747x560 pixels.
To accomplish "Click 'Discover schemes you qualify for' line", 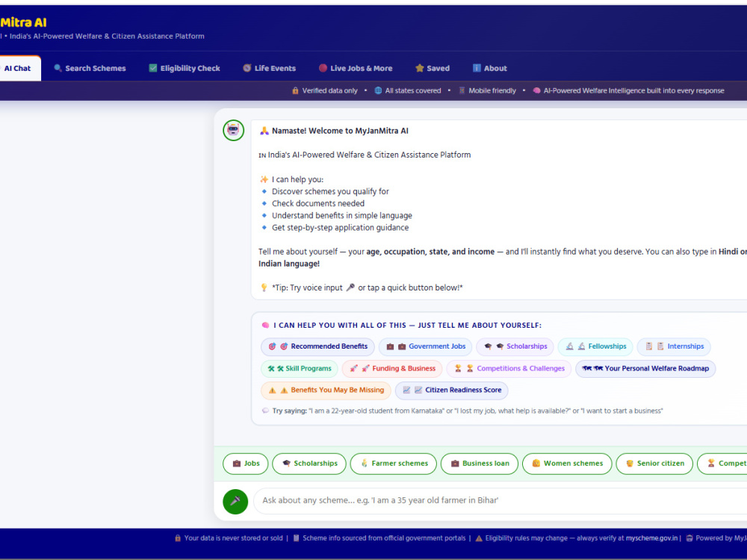I will pos(330,191).
